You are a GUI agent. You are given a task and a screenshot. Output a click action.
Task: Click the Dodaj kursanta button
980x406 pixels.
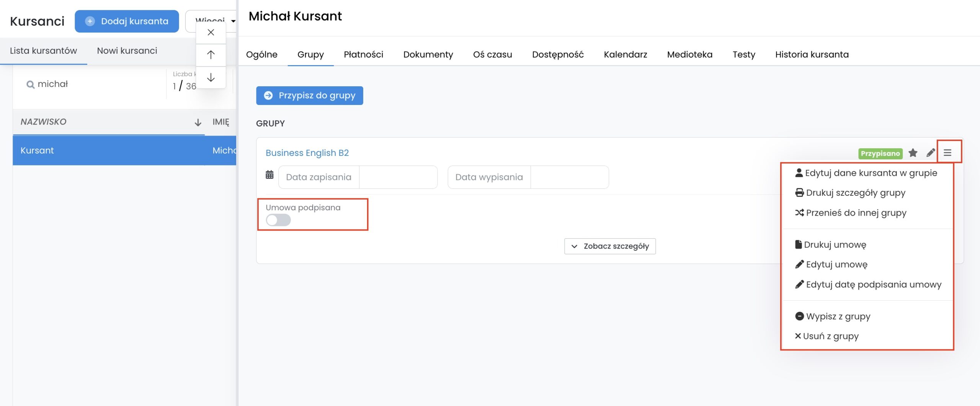tap(127, 21)
